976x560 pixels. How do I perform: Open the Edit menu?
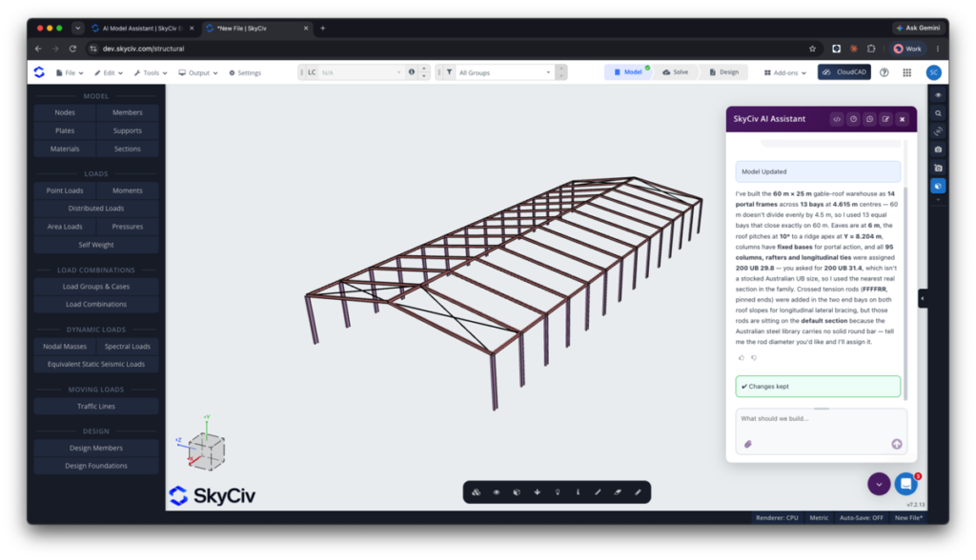tap(109, 72)
